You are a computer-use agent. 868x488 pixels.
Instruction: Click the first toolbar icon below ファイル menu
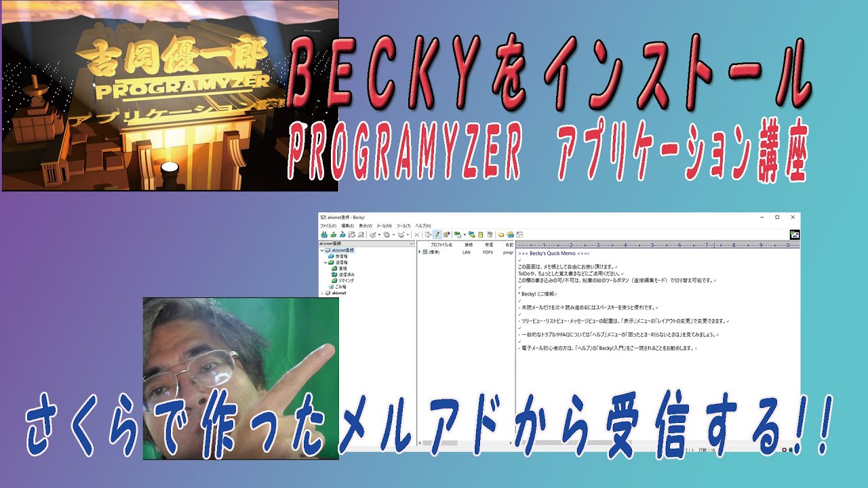click(324, 235)
